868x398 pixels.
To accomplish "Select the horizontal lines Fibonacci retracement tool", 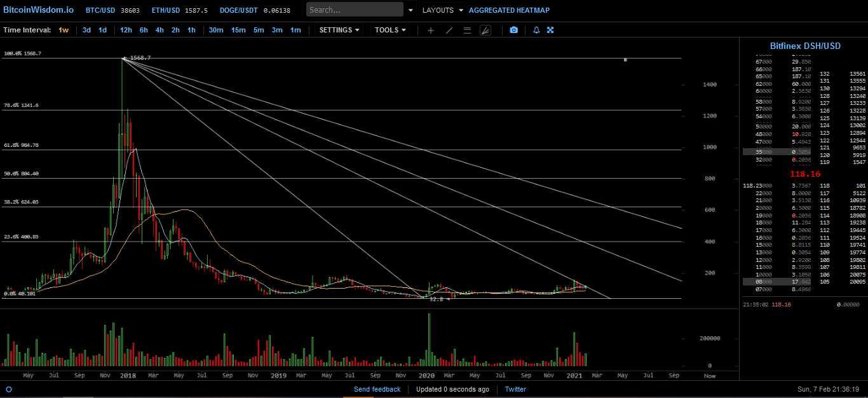I will (x=468, y=30).
